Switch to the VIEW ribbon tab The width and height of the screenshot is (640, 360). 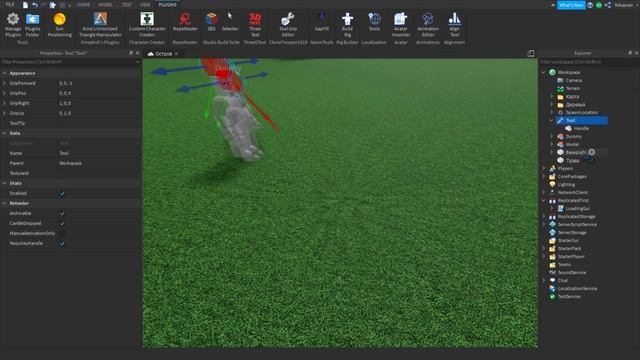145,5
